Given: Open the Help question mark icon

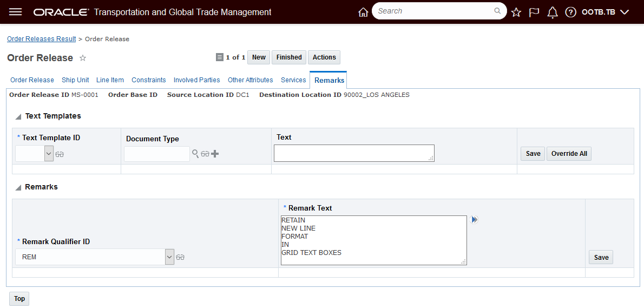Looking at the screenshot, I should (x=570, y=12).
